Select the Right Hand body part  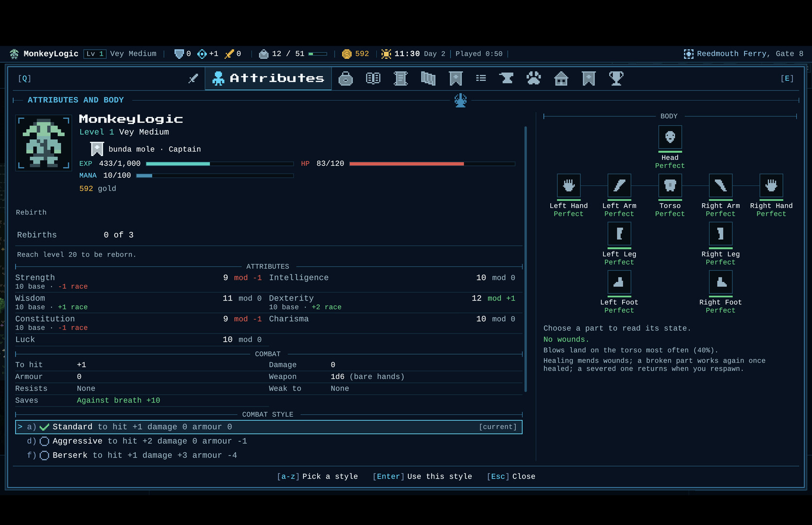point(771,186)
